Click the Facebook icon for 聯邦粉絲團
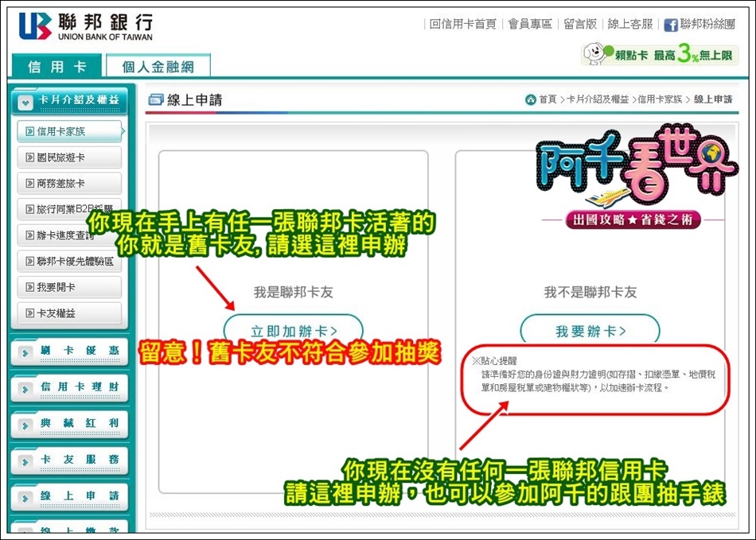Image resolution: width=756 pixels, height=540 pixels. coord(671,25)
